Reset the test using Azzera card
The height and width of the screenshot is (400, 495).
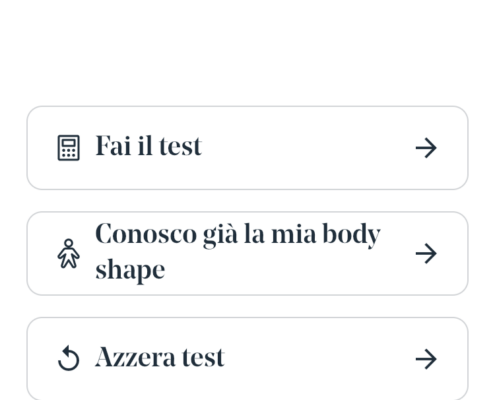pyautogui.click(x=248, y=359)
